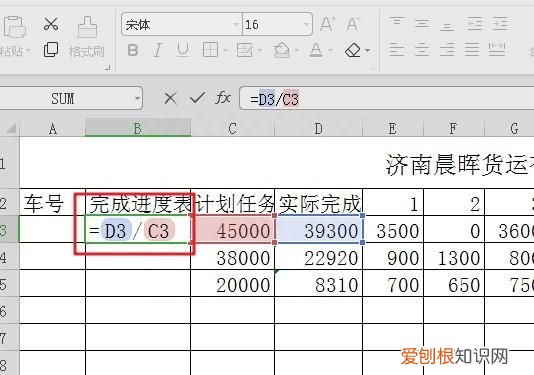Click the Paste clipboard icon
This screenshot has width=534, height=375.
(x=14, y=26)
